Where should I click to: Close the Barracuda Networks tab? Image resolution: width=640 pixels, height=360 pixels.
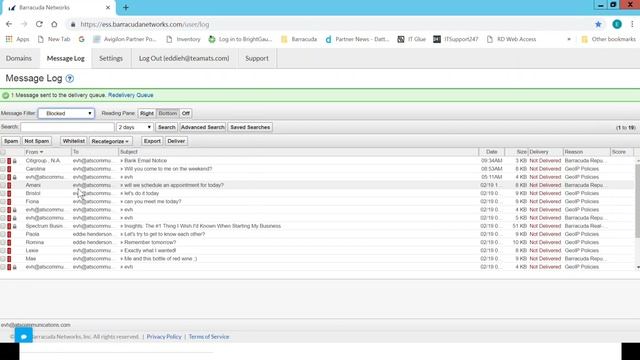(x=108, y=7)
